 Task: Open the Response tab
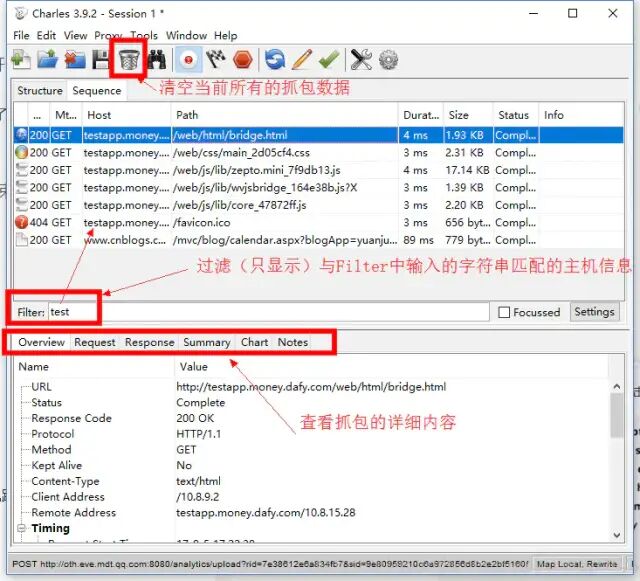tap(149, 342)
